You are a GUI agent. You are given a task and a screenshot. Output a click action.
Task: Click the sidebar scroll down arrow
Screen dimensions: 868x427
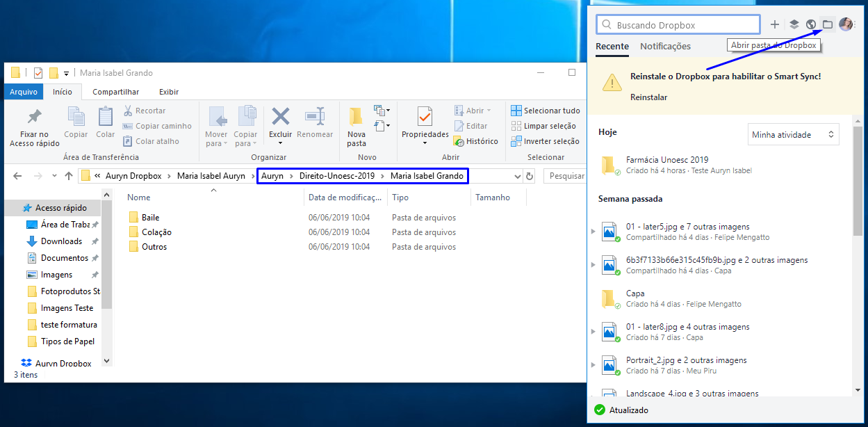tap(106, 361)
